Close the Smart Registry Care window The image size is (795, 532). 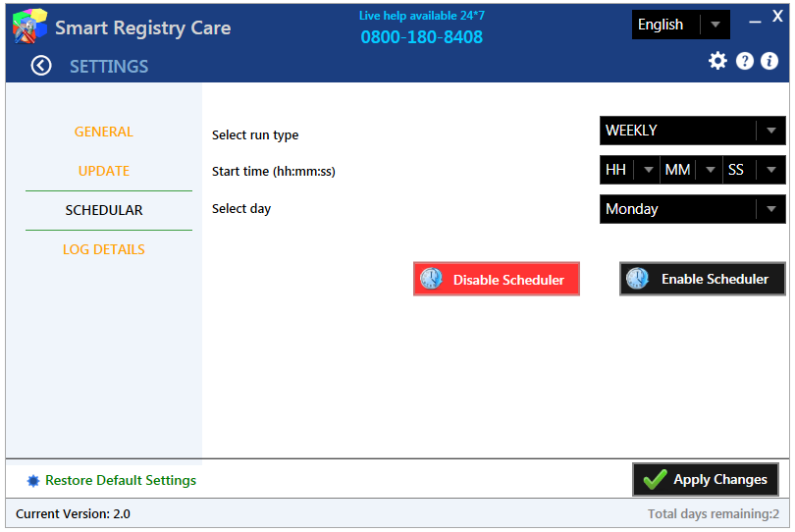(777, 17)
